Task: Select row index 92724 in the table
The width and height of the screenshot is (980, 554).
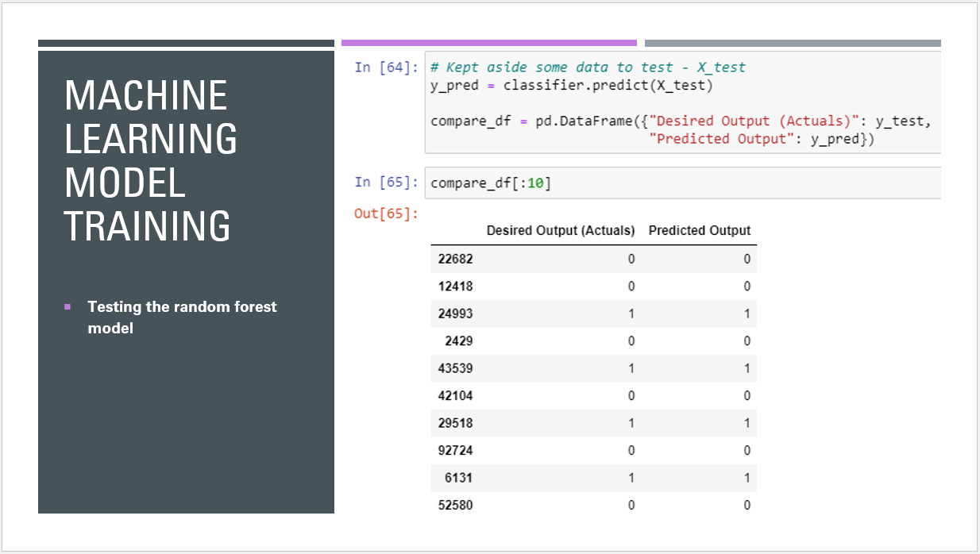Action: click(x=455, y=450)
